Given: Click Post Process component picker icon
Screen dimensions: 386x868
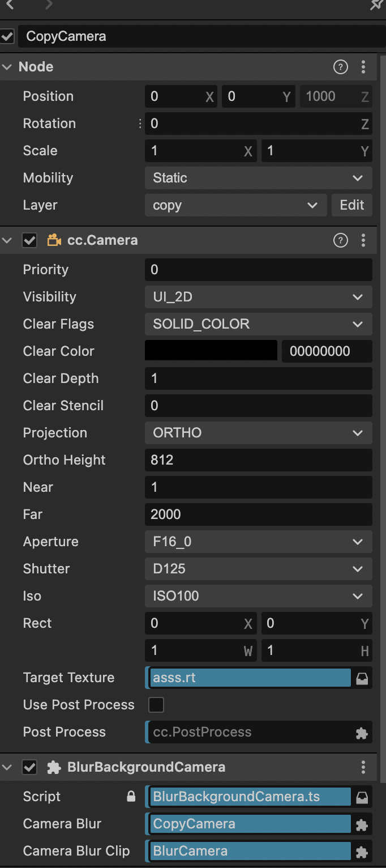Looking at the screenshot, I should [362, 733].
